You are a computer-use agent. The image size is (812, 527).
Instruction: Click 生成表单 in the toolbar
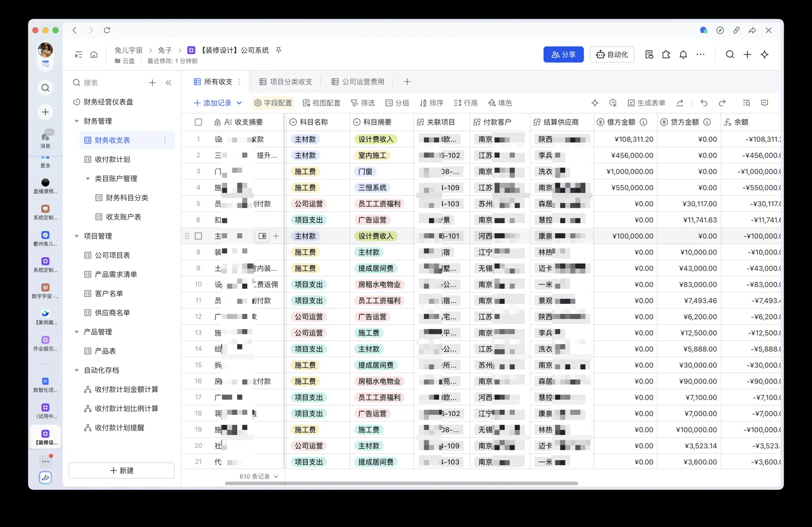point(646,103)
